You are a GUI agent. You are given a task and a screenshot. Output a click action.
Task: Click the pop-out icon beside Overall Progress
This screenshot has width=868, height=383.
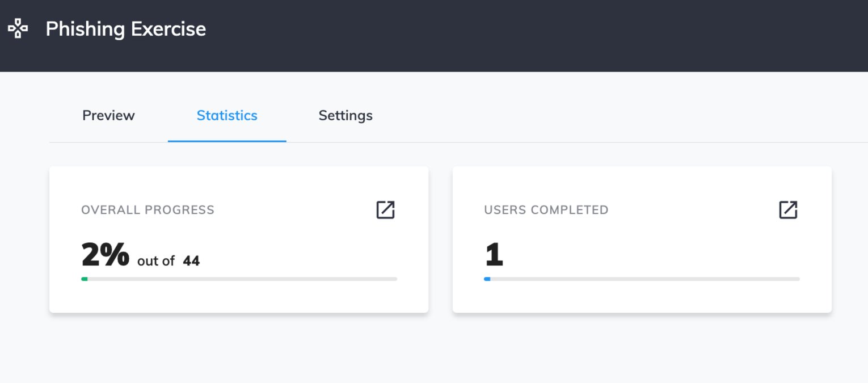click(386, 210)
